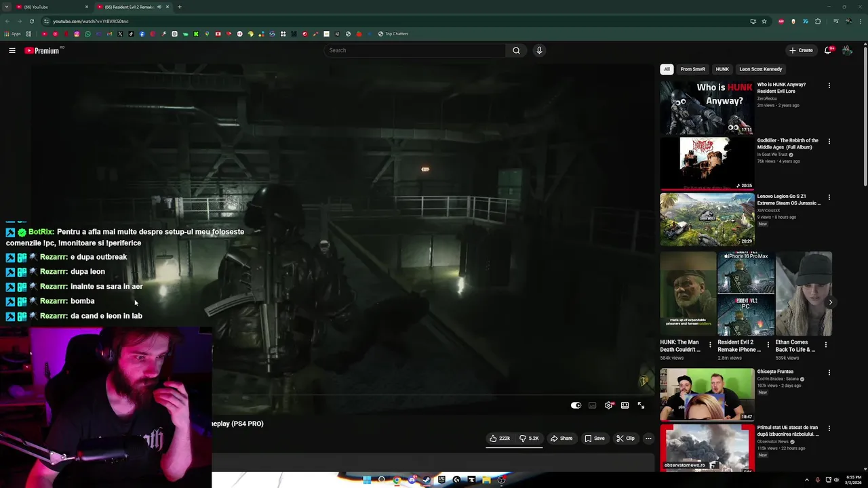Go back to previous page

[x=7, y=21]
